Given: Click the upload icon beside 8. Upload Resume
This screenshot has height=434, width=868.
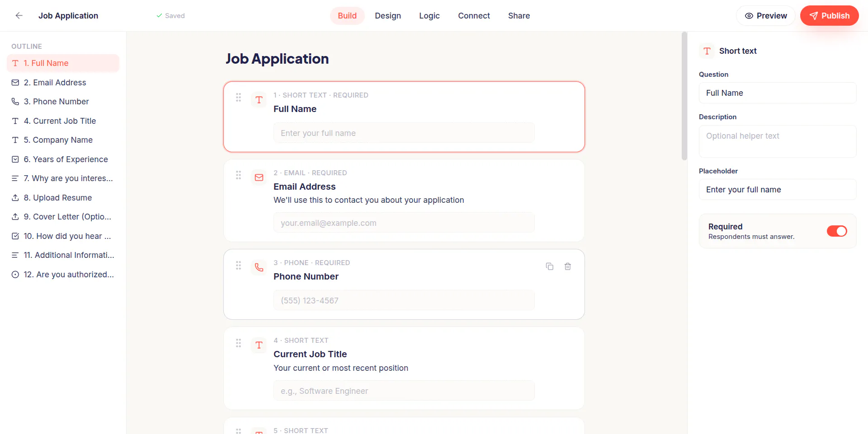Looking at the screenshot, I should (x=15, y=198).
